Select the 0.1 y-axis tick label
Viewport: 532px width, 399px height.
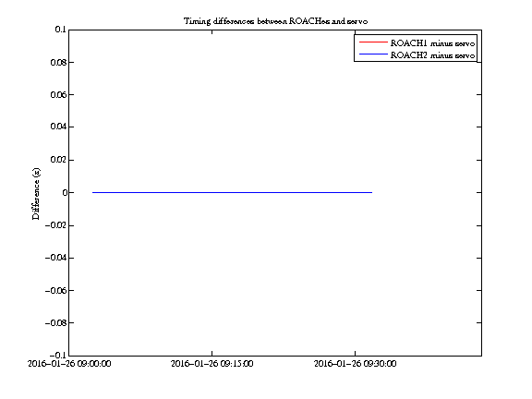pyautogui.click(x=60, y=30)
